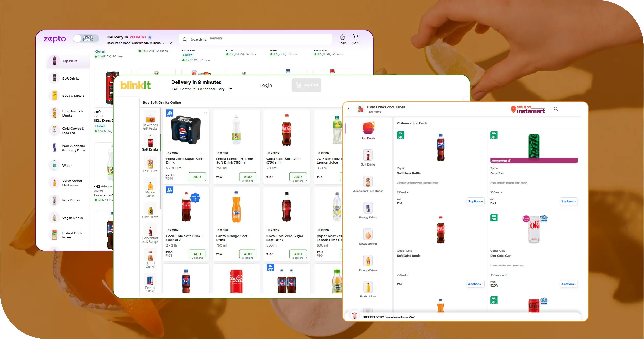The width and height of the screenshot is (644, 339).
Task: Click the Zepto Login profile icon
Action: coord(342,37)
